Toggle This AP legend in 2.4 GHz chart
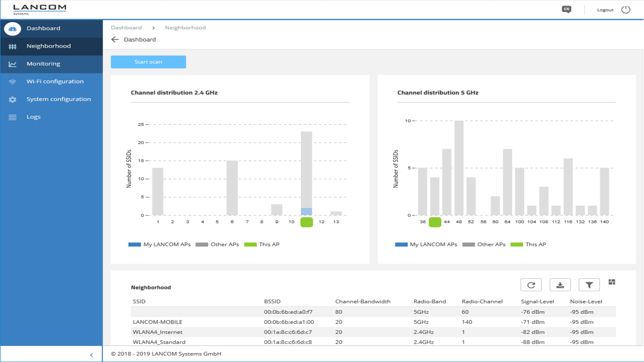 pos(262,244)
